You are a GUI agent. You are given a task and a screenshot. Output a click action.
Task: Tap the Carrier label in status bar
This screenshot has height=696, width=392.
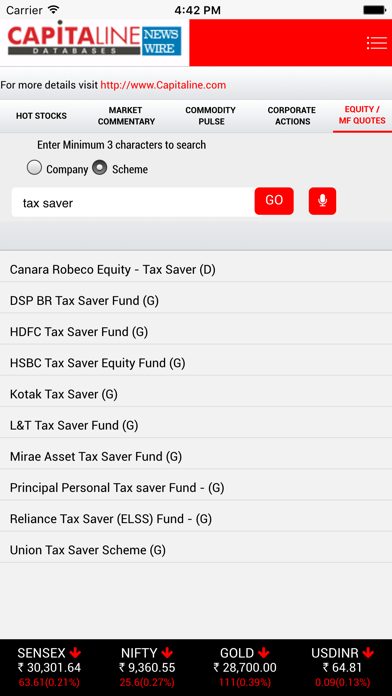pyautogui.click(x=24, y=10)
